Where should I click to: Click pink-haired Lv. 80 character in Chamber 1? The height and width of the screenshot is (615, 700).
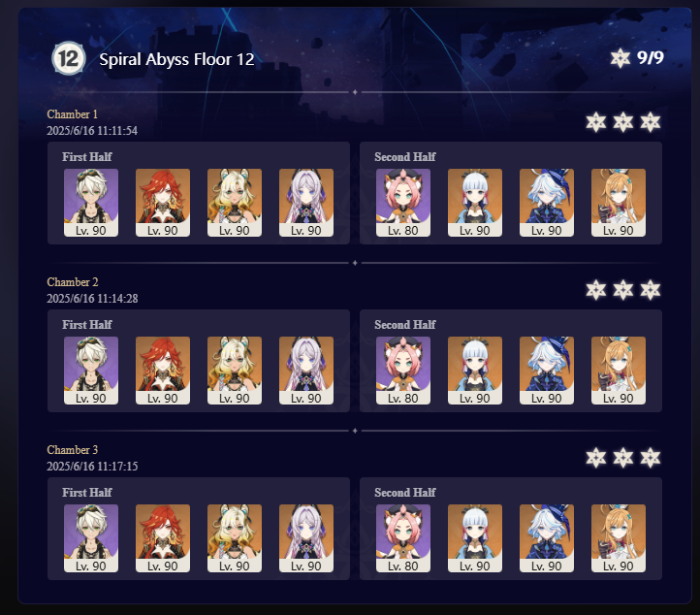pos(403,203)
